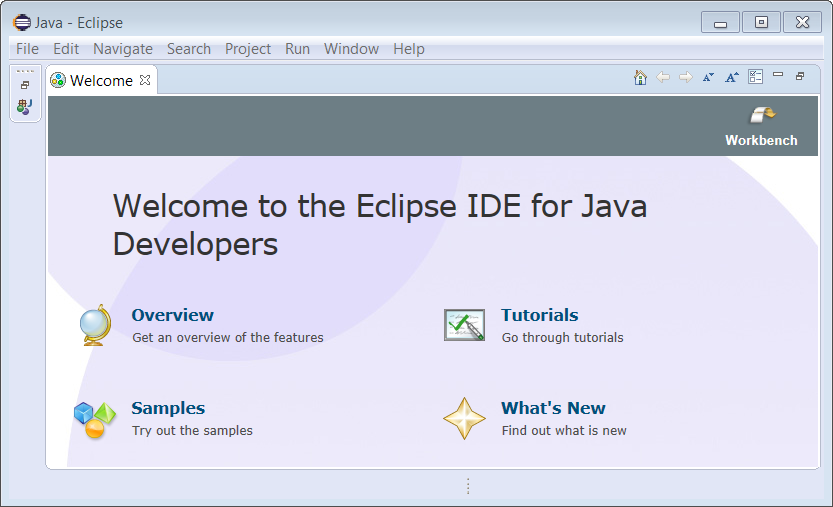This screenshot has height=507, width=833.
Task: Open the Overview link
Action: coord(173,315)
